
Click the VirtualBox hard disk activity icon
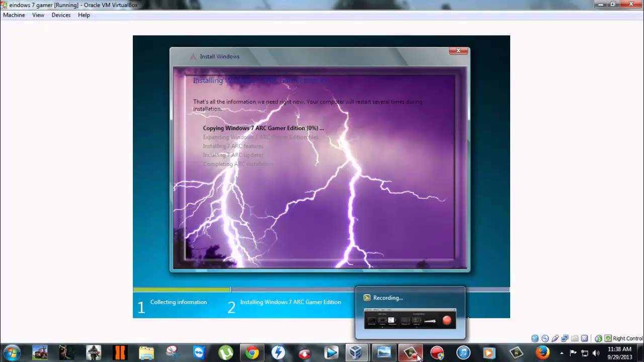point(535,338)
